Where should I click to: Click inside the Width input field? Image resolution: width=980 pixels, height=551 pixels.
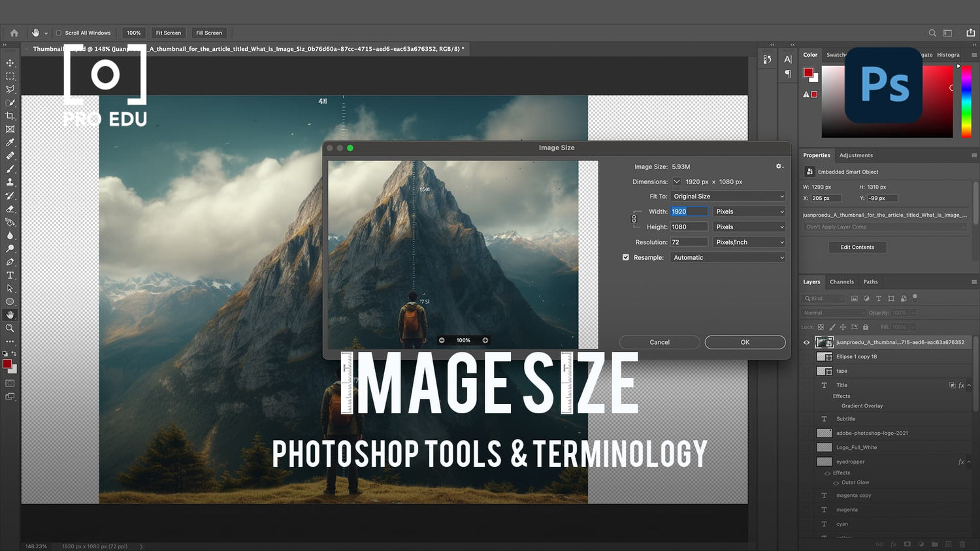pyautogui.click(x=688, y=211)
